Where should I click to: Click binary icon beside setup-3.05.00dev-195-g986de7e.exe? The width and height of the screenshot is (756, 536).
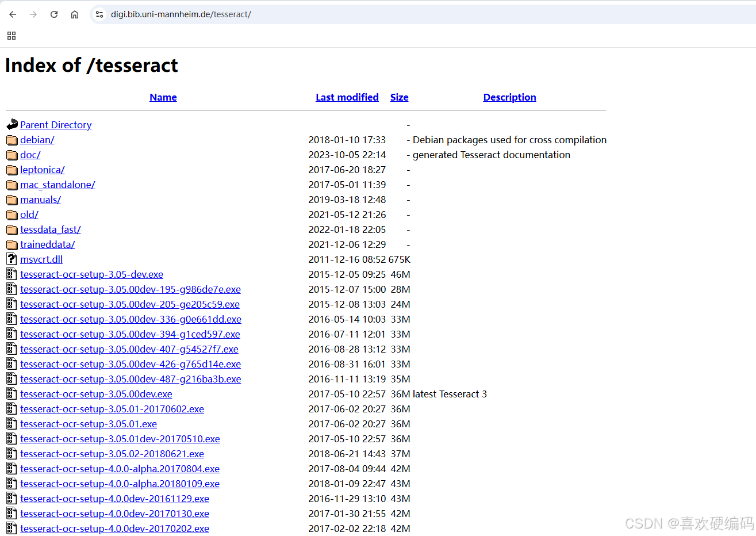coord(12,289)
